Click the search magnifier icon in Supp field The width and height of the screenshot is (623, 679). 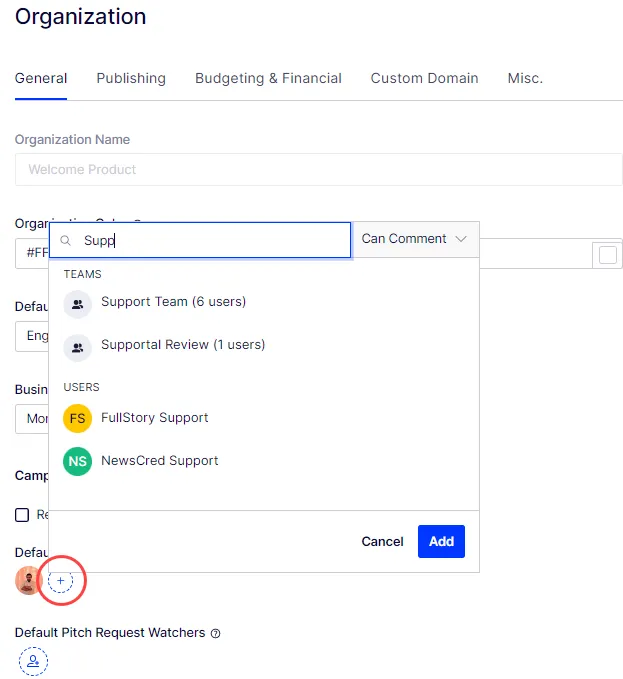coord(65,240)
